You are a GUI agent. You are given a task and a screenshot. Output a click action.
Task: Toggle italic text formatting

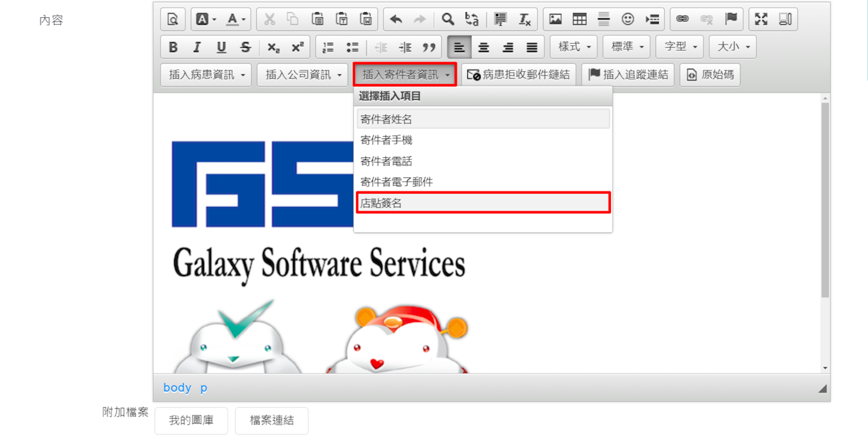click(197, 47)
